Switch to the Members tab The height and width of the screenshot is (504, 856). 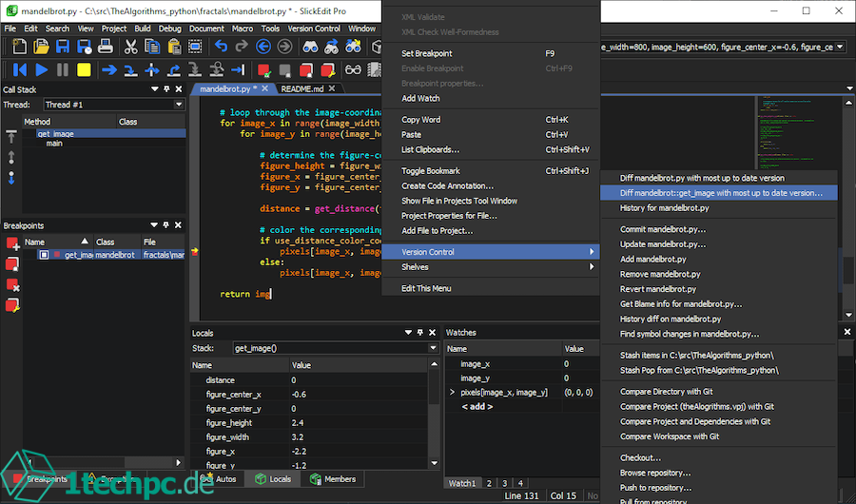333,479
